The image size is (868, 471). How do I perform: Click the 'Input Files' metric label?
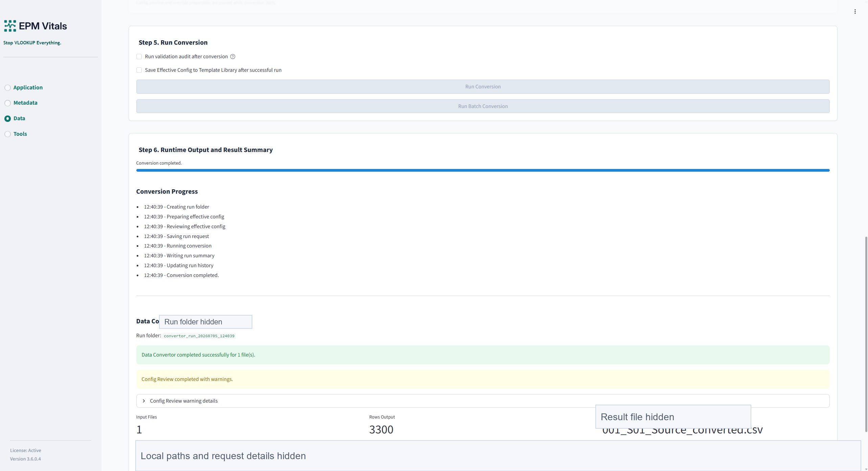146,417
